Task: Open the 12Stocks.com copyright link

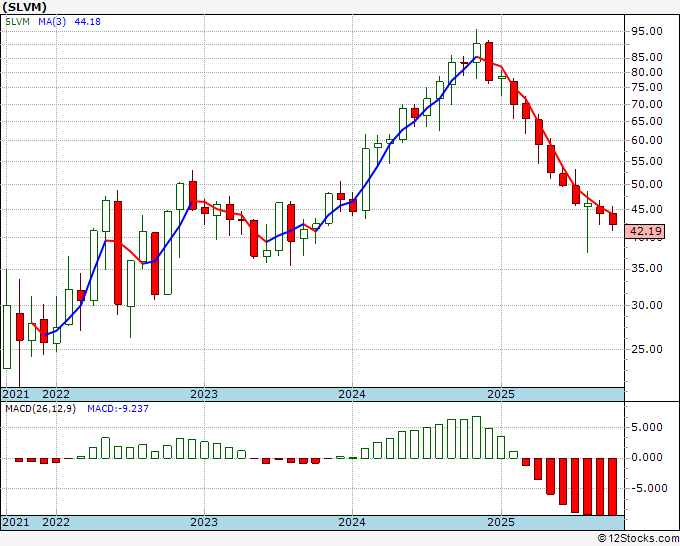Action: point(638,539)
